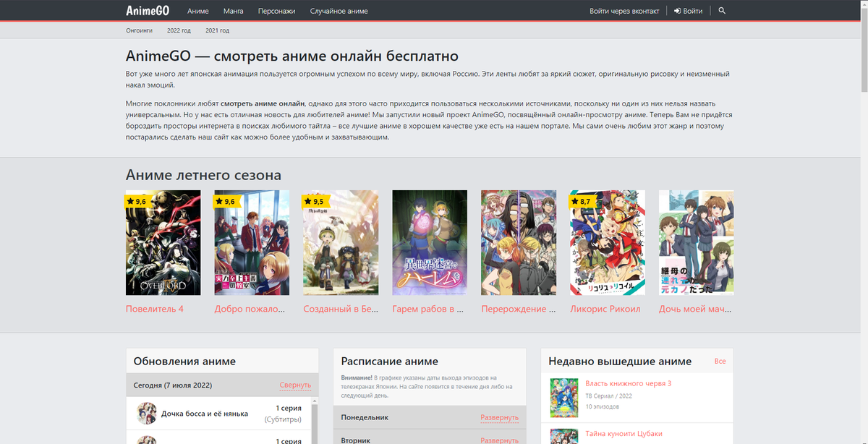Click the Гарем рабов в ... title link
This screenshot has width=868, height=444.
[x=427, y=309]
